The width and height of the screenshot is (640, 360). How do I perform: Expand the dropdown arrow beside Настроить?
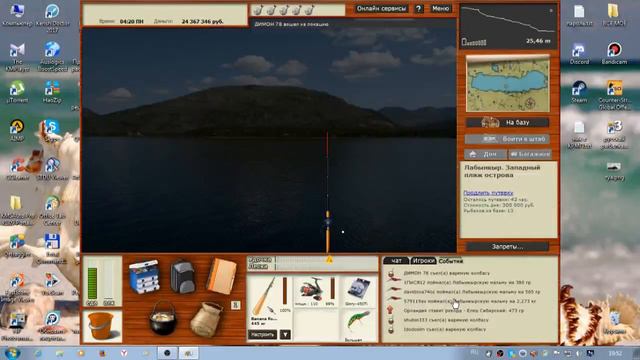click(x=285, y=335)
